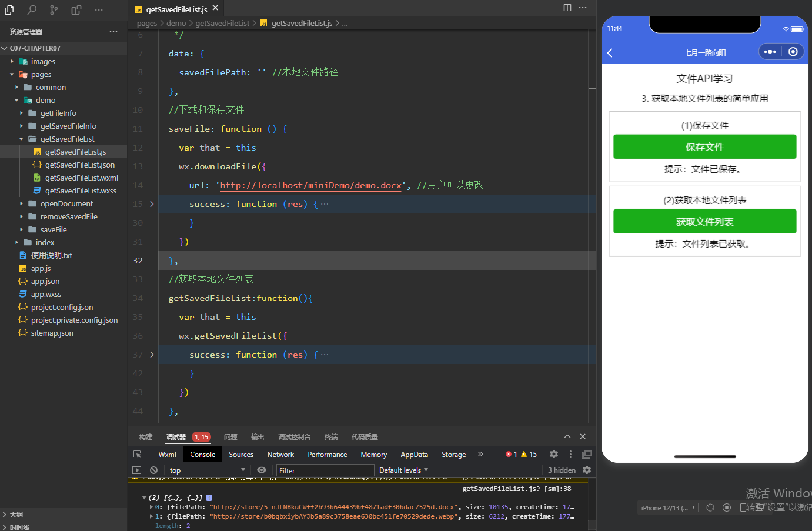812x531 pixels.
Task: Open console settings gear beside hidden count
Action: [x=587, y=470]
